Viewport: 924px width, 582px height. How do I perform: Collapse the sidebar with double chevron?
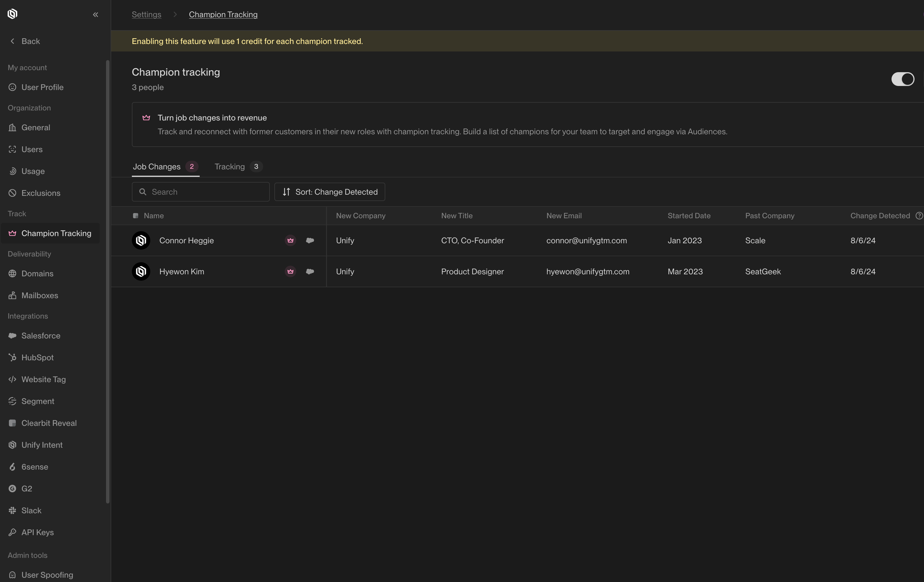[x=96, y=15]
